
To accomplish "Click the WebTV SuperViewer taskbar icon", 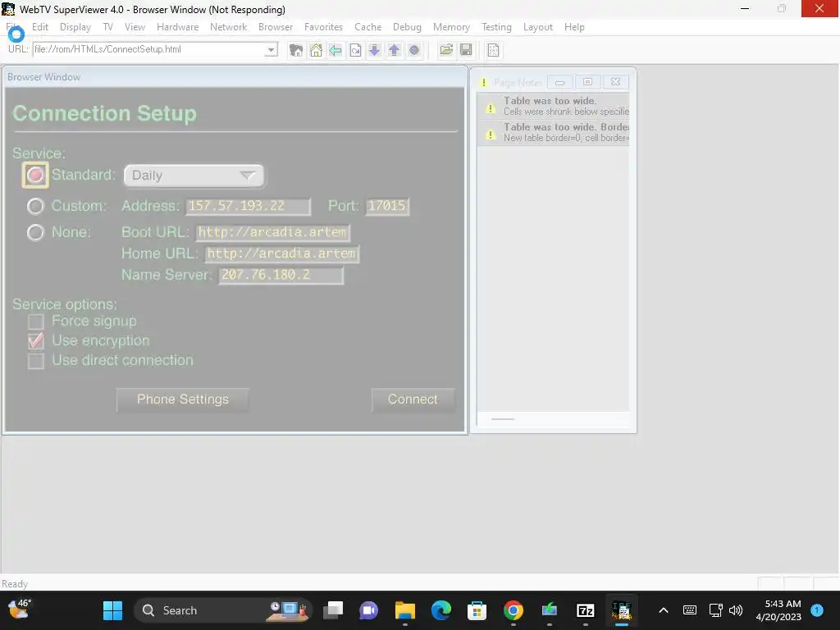I will (x=622, y=610).
